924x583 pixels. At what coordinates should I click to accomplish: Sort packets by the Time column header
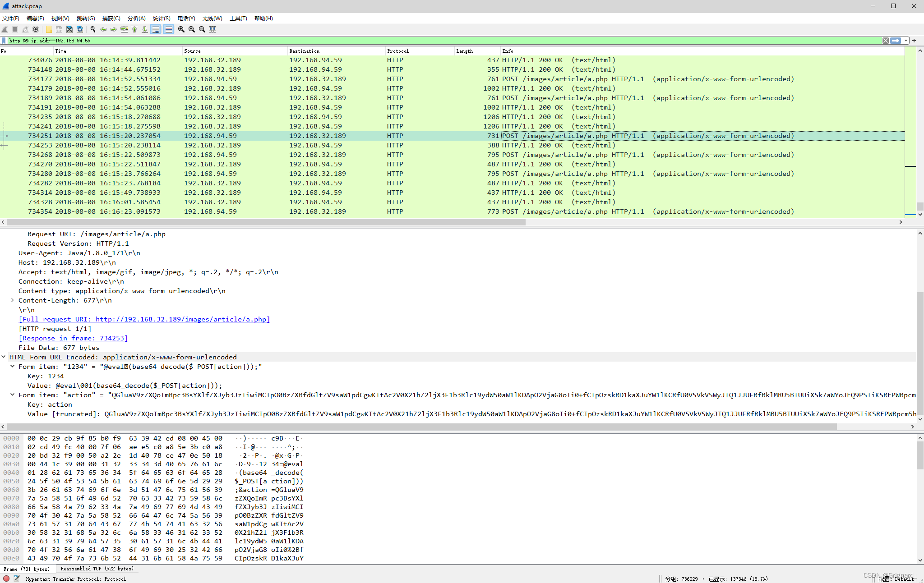click(x=118, y=51)
